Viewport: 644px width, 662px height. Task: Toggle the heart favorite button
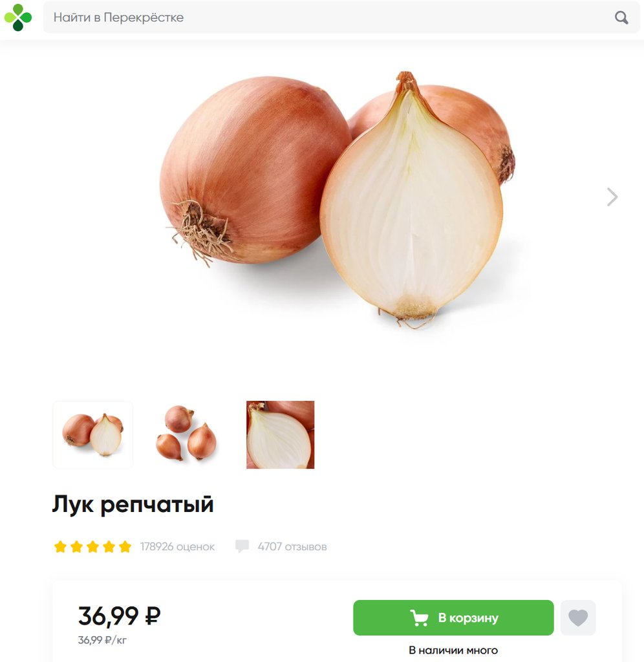[x=577, y=617]
